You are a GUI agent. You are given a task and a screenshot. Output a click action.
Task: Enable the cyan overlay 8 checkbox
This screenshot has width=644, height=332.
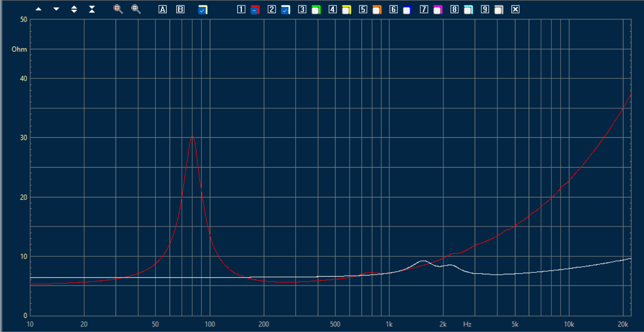(x=468, y=10)
